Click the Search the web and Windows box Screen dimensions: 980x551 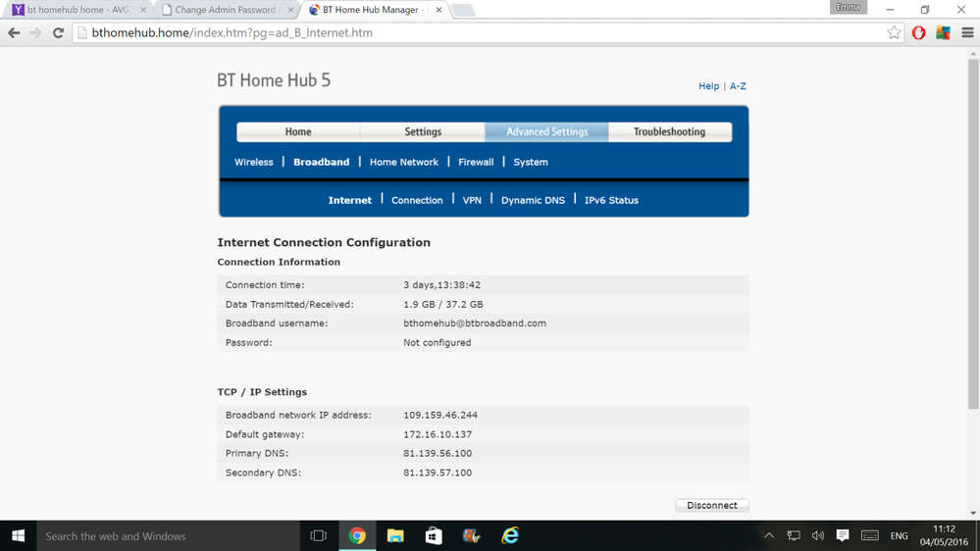(169, 536)
